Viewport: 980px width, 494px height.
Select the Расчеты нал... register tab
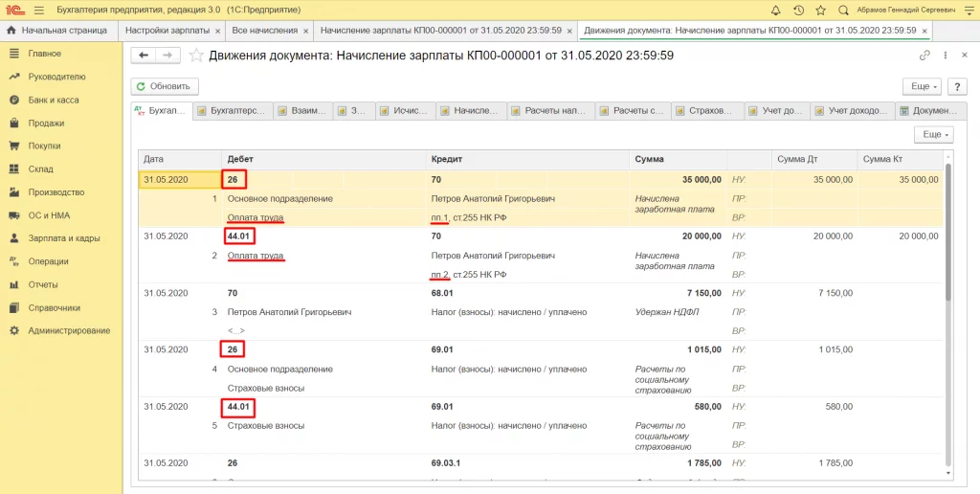(x=551, y=111)
